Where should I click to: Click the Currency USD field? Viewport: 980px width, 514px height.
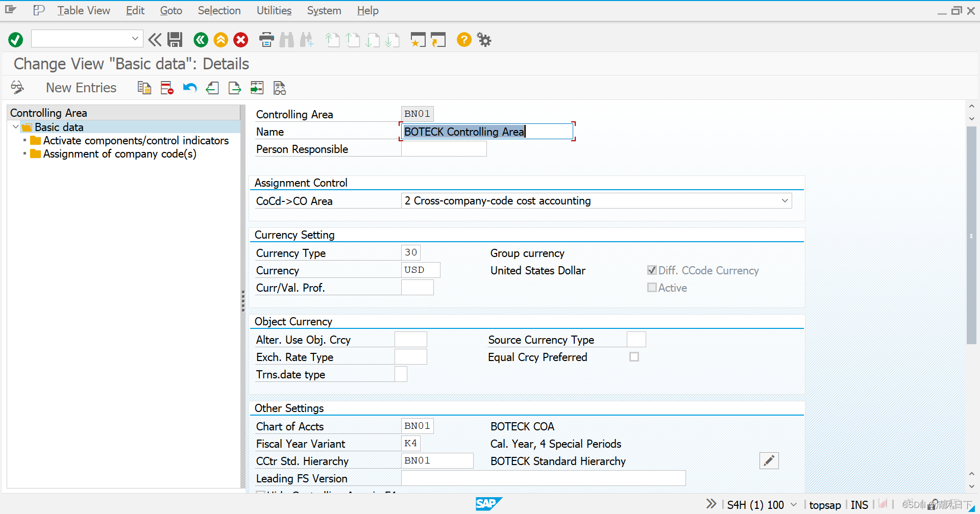[x=421, y=270]
